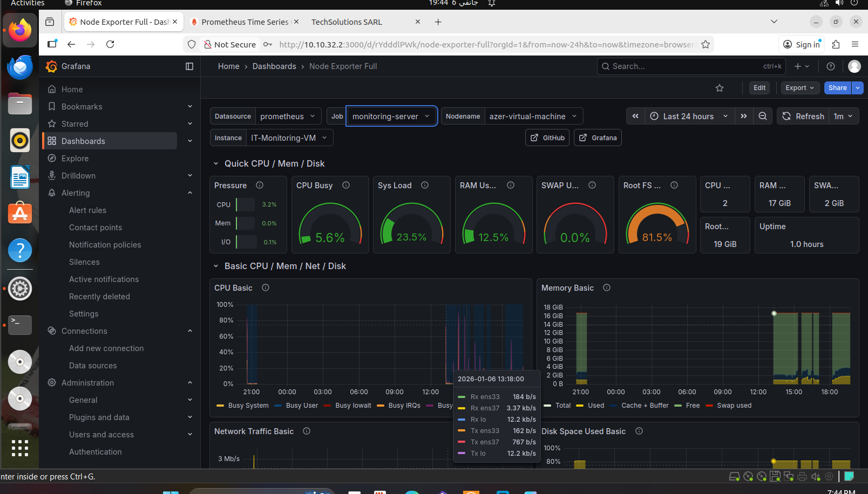The image size is (868, 494).
Task: Open the Export dropdown
Action: pyautogui.click(x=800, y=88)
